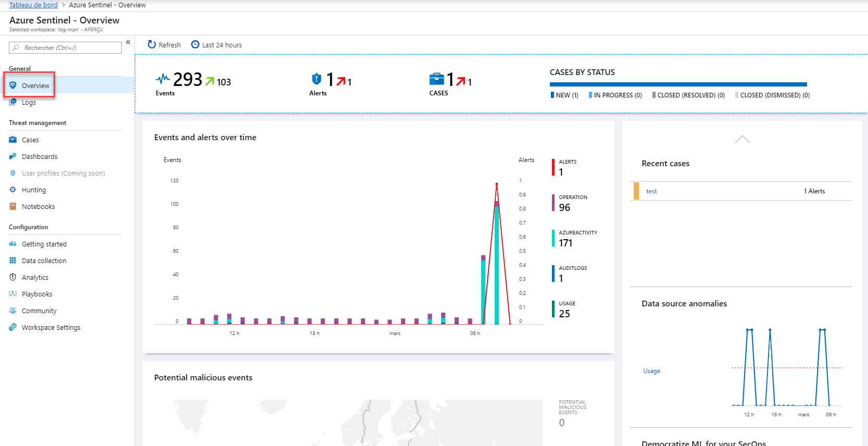Image resolution: width=868 pixels, height=446 pixels.
Task: Click the CASES briefcase icon in summary
Action: pyautogui.click(x=437, y=79)
